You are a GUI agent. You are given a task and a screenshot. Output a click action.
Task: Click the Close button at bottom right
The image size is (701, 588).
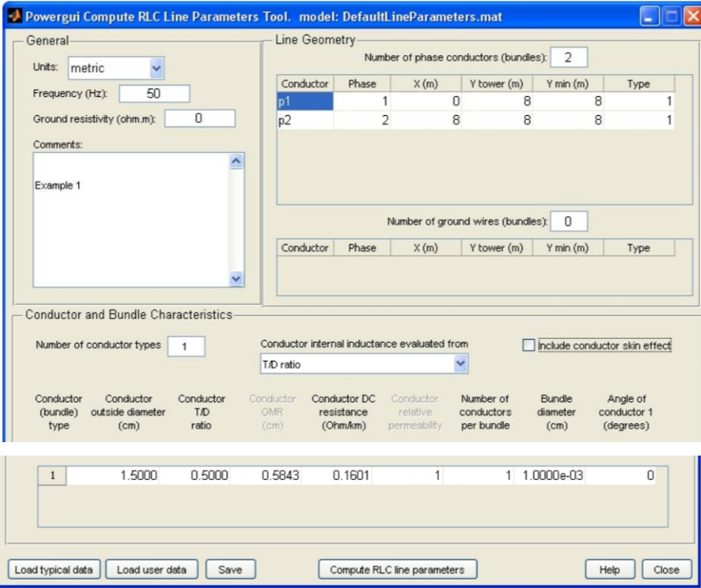tap(668, 567)
